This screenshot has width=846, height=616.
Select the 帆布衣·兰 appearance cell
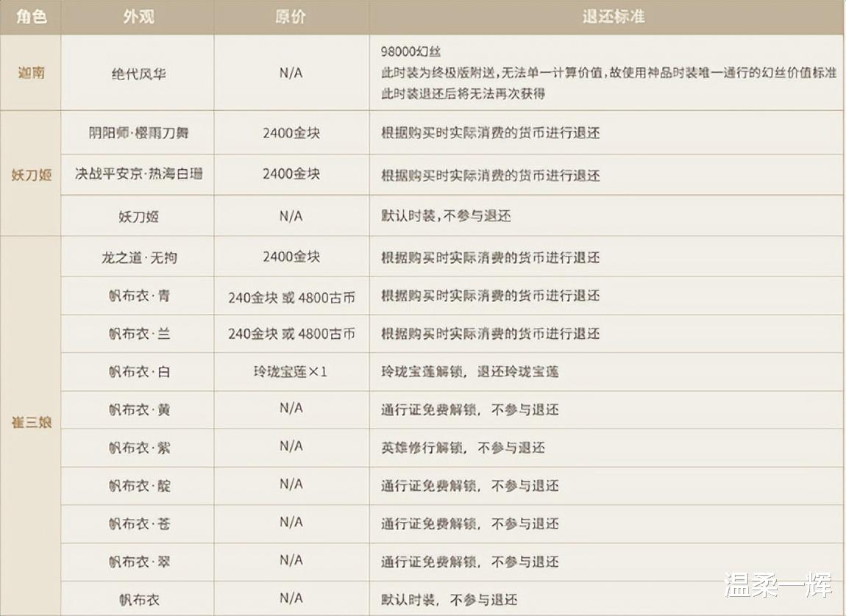tap(138, 334)
